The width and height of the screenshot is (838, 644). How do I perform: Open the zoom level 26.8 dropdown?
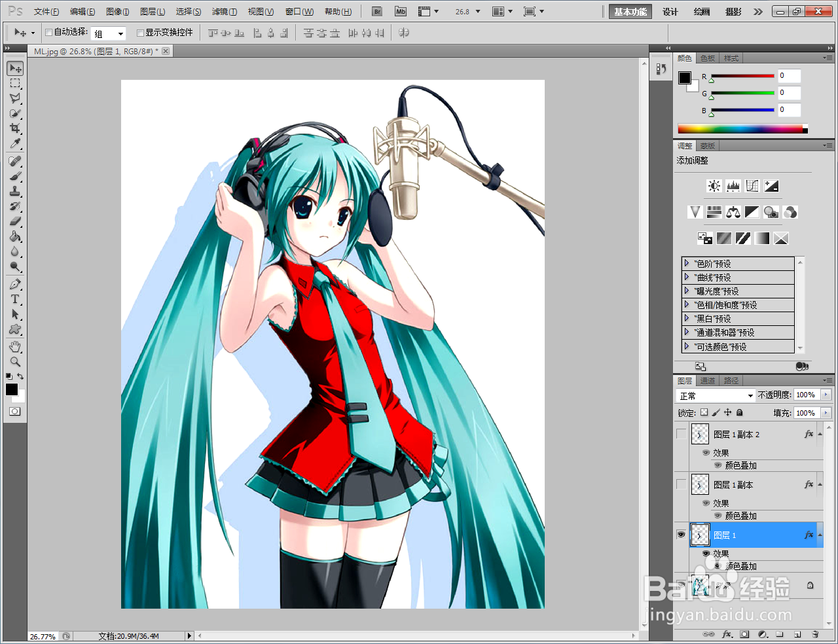[478, 12]
